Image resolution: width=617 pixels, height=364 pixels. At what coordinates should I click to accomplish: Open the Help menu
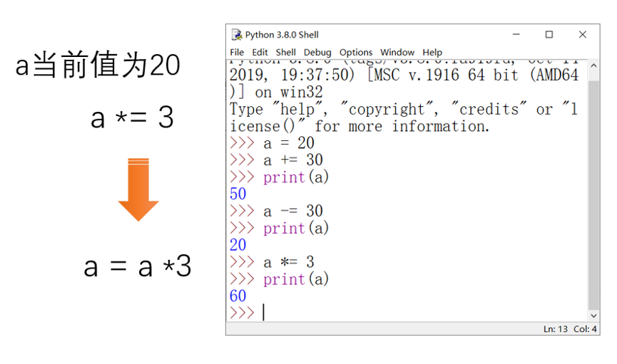tap(432, 52)
